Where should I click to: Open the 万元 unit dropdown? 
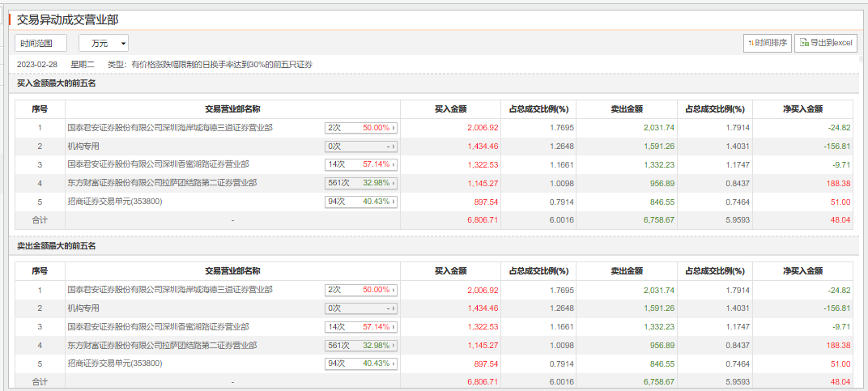point(104,43)
